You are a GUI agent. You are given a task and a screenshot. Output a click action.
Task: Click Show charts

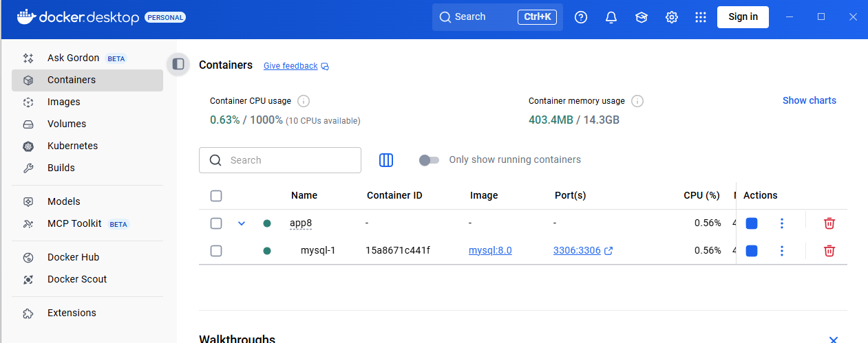[809, 100]
